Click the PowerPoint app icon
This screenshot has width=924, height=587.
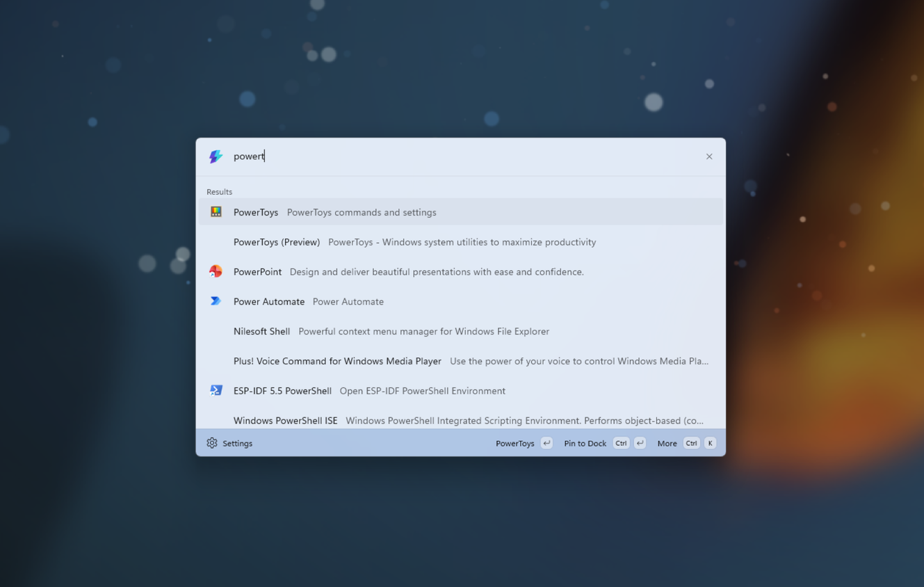coord(216,271)
